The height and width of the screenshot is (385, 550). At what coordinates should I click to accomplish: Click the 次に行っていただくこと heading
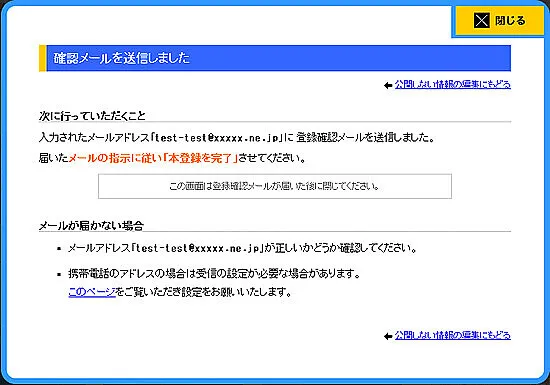coord(92,116)
